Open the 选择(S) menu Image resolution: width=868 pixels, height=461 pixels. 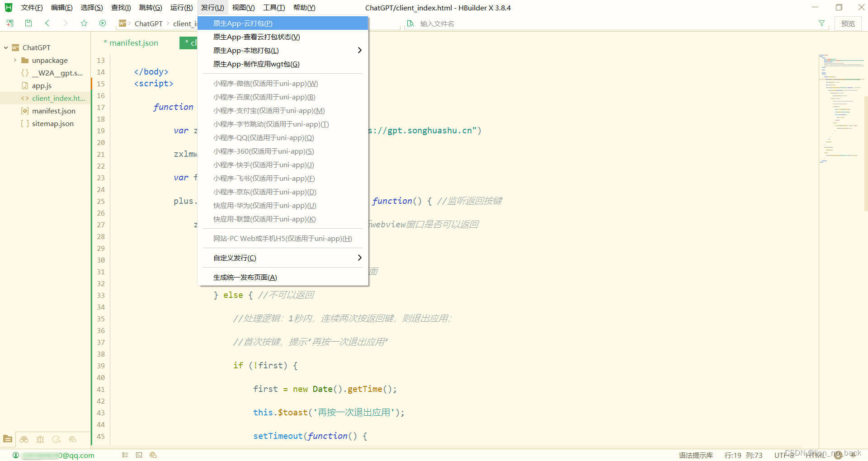pyautogui.click(x=92, y=8)
